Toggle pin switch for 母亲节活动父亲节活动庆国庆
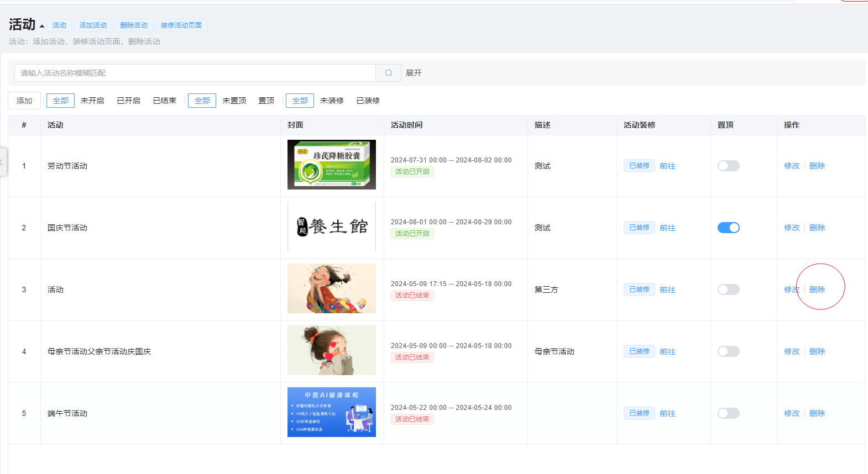The height and width of the screenshot is (474, 868). coord(729,351)
